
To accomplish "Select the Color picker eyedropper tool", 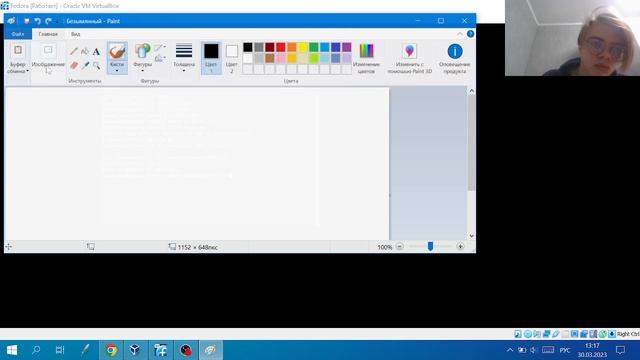I will (x=85, y=65).
